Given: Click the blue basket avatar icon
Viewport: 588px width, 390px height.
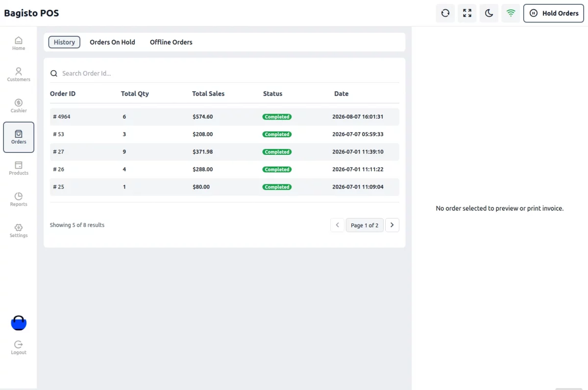Looking at the screenshot, I should tap(19, 323).
